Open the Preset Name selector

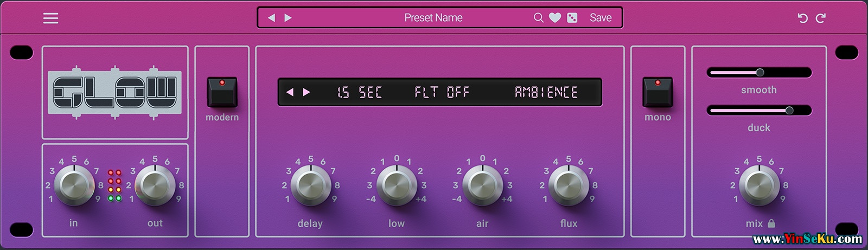coord(433,18)
